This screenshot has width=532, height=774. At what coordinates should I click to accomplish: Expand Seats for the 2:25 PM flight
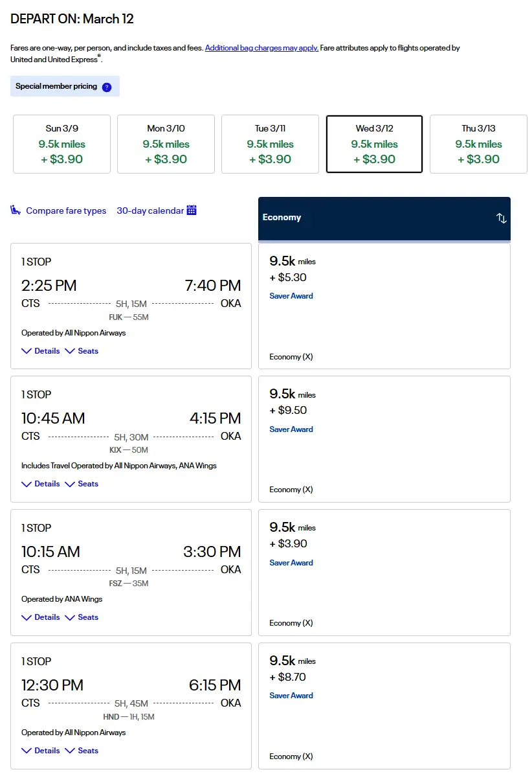[x=82, y=351]
